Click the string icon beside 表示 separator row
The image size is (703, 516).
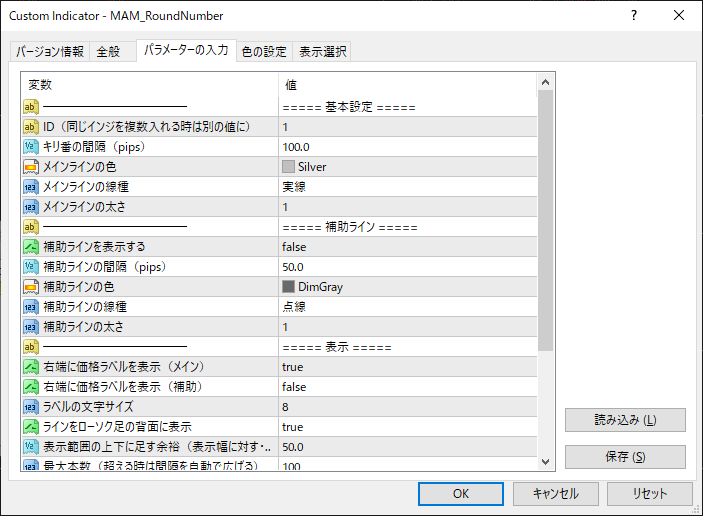[31, 347]
